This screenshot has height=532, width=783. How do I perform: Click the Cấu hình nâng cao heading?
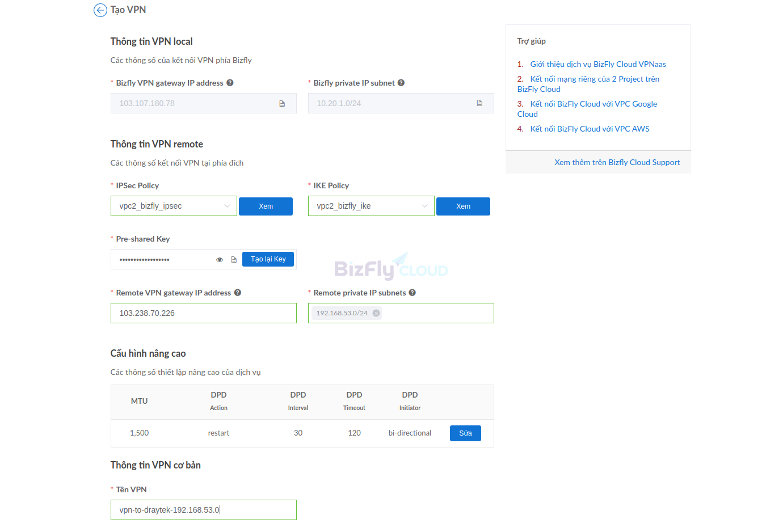(x=148, y=353)
